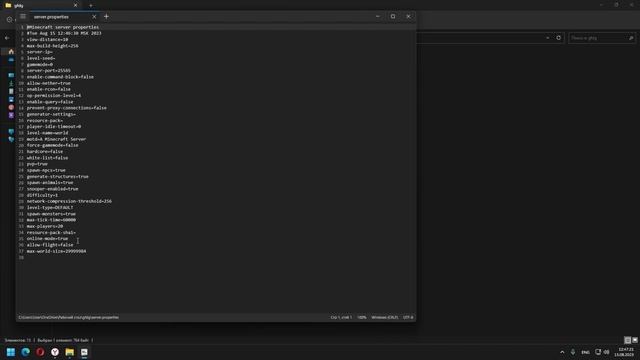The width and height of the screenshot is (640, 360).
Task: Click the line 'allow-nether=true'
Action: point(49,83)
